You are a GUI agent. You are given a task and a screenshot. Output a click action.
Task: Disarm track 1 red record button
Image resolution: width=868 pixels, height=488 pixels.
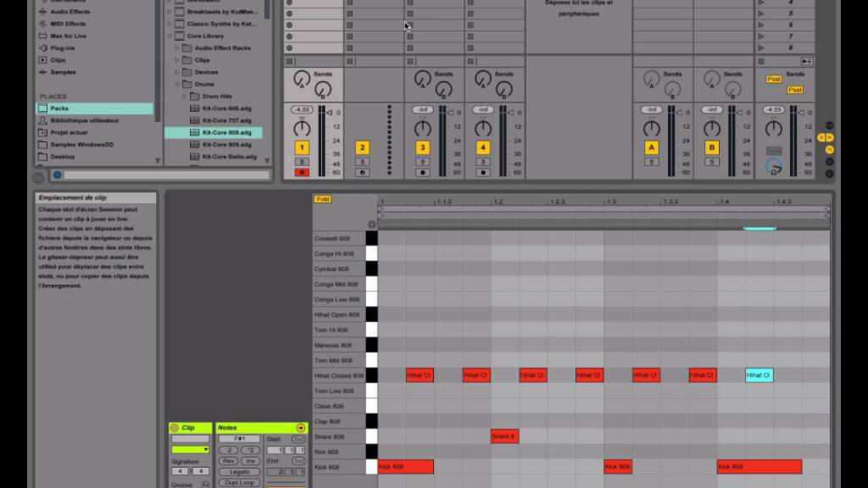[x=302, y=173]
